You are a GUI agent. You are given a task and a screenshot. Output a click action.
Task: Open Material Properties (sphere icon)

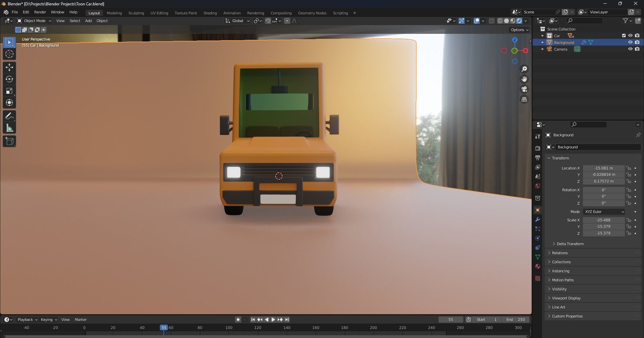tap(537, 266)
